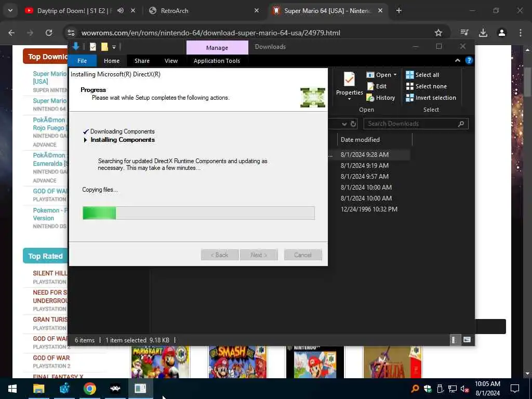Open the Chrome three-dot menu
Screen dimensions: 532x399
click(x=521, y=33)
